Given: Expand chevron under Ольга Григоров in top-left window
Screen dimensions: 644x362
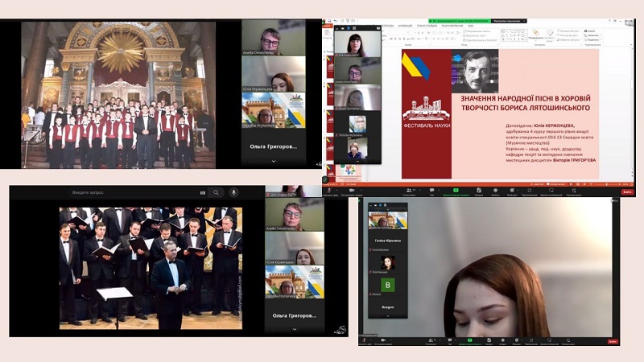Looking at the screenshot, I should 273,161.
